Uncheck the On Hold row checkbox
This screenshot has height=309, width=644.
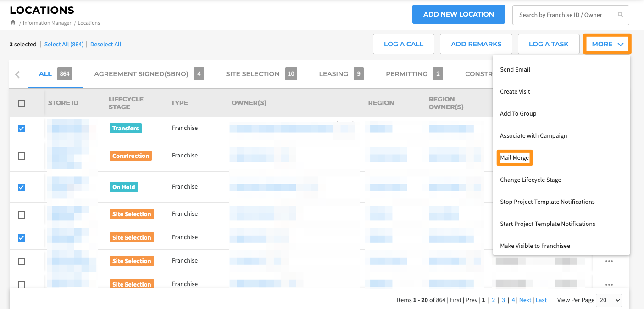click(22, 187)
